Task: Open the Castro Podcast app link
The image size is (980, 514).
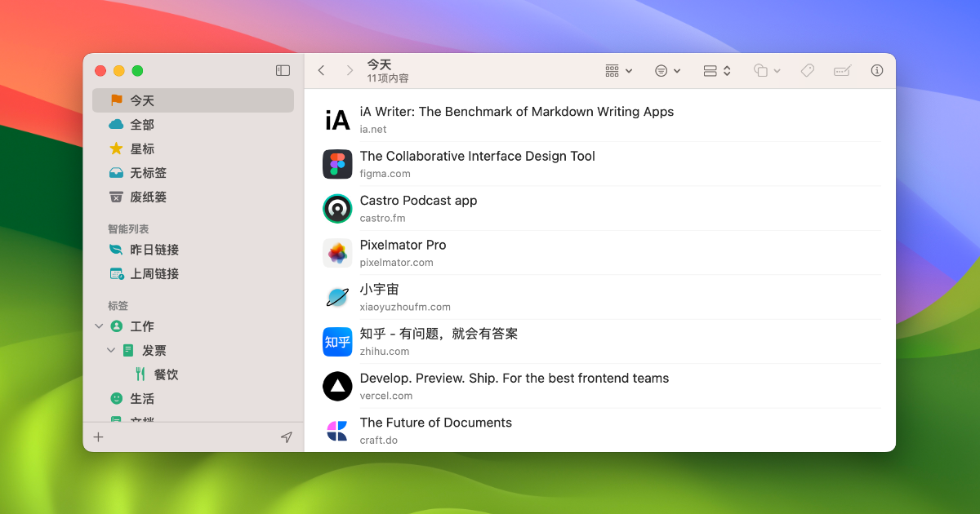Action: point(418,201)
